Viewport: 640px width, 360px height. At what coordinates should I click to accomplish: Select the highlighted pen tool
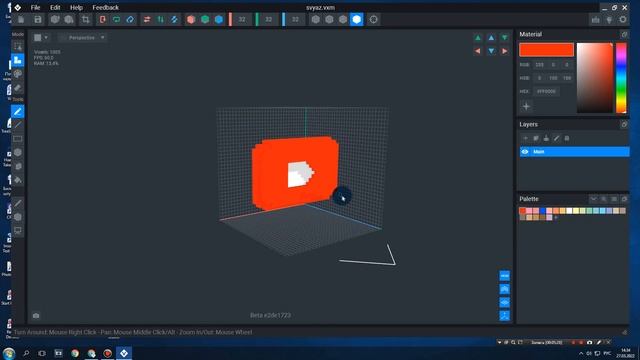tap(18, 111)
